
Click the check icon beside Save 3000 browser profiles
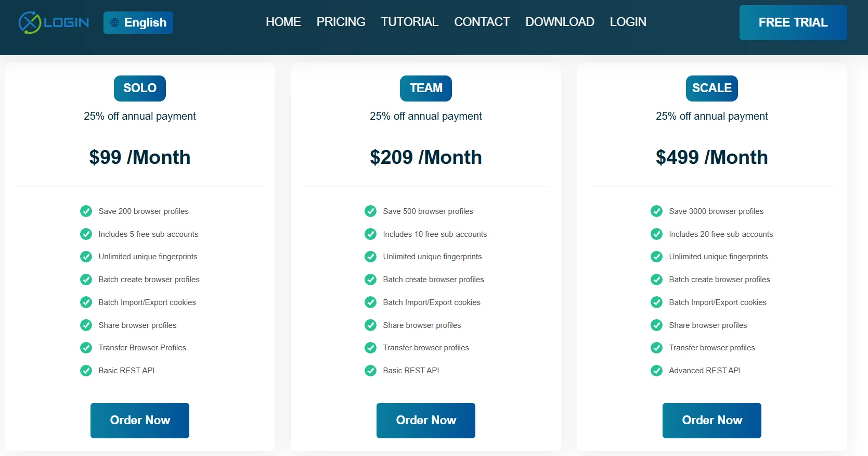pos(657,211)
